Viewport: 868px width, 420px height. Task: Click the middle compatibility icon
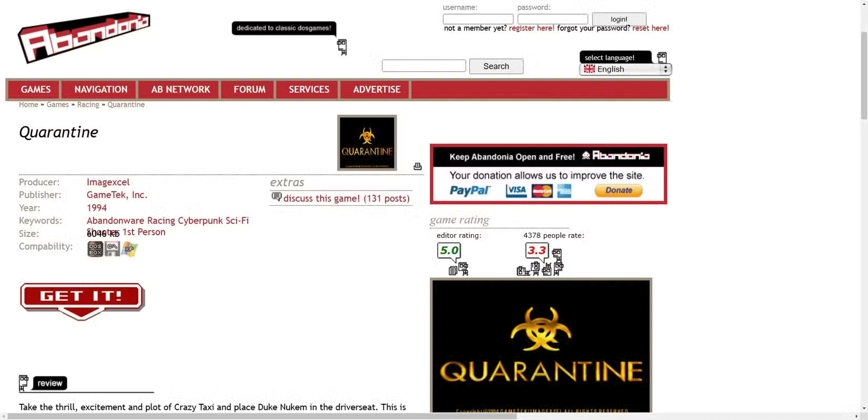click(112, 249)
